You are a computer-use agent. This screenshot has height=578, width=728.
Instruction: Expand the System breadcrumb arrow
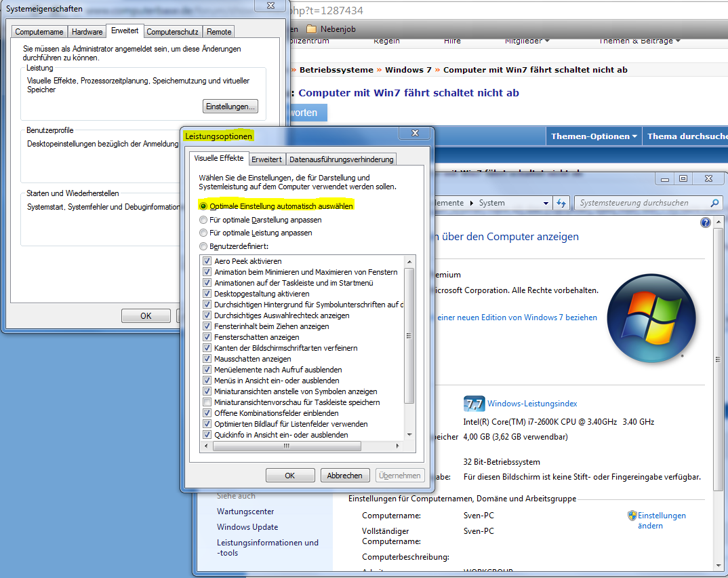pyautogui.click(x=471, y=203)
